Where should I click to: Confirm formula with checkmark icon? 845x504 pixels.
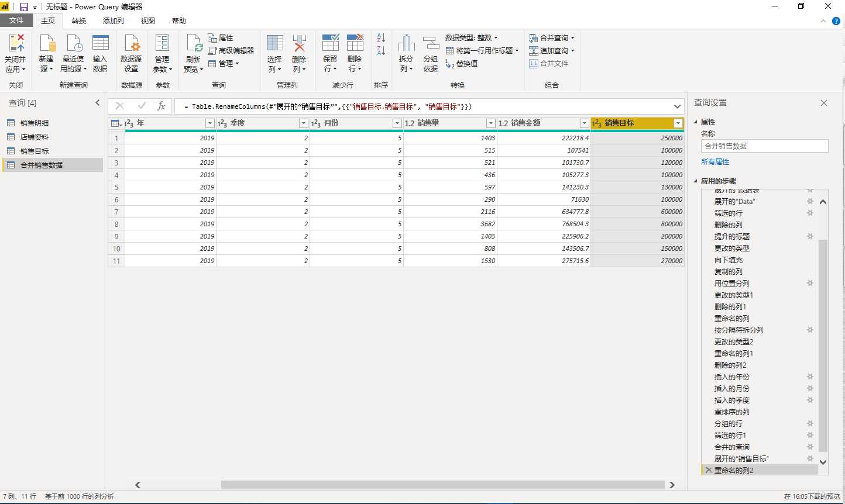pyautogui.click(x=142, y=106)
